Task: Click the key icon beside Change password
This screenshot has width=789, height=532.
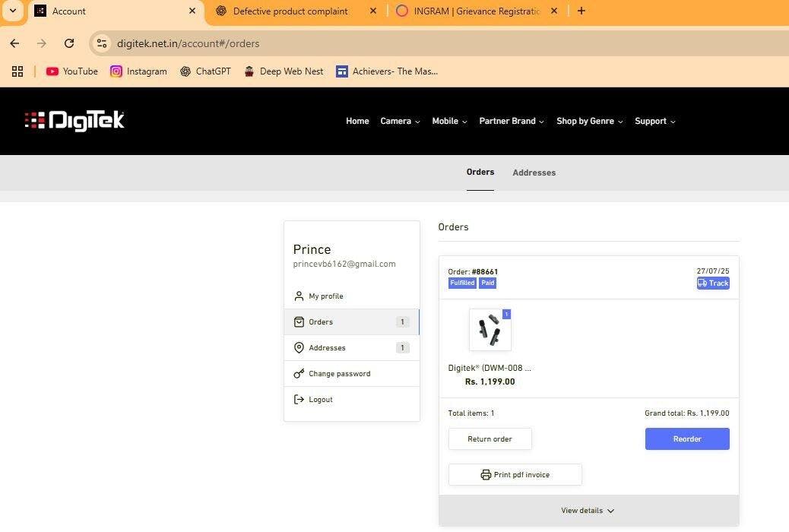Action: point(299,373)
